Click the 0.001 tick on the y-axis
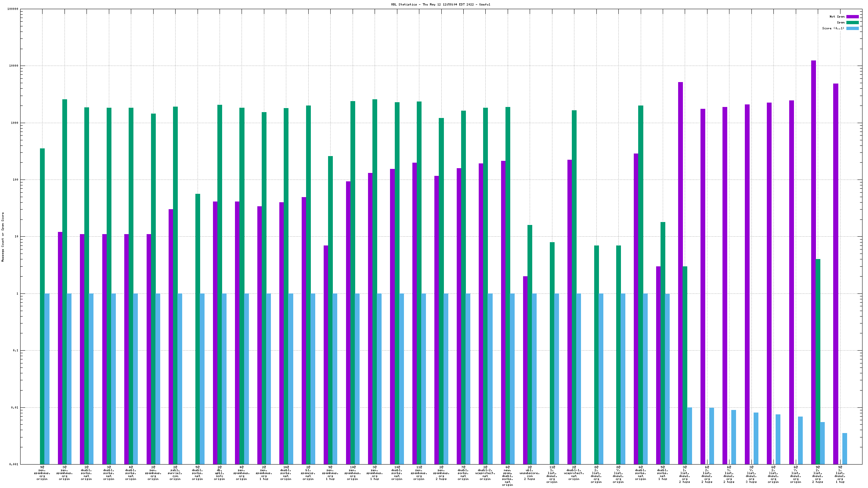Viewport: 868px width, 488px height. coord(13,465)
